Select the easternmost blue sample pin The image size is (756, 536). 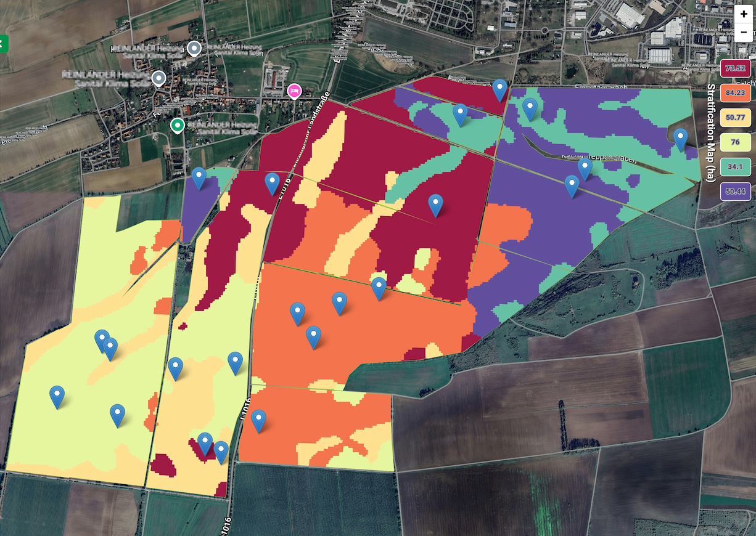pos(680,139)
